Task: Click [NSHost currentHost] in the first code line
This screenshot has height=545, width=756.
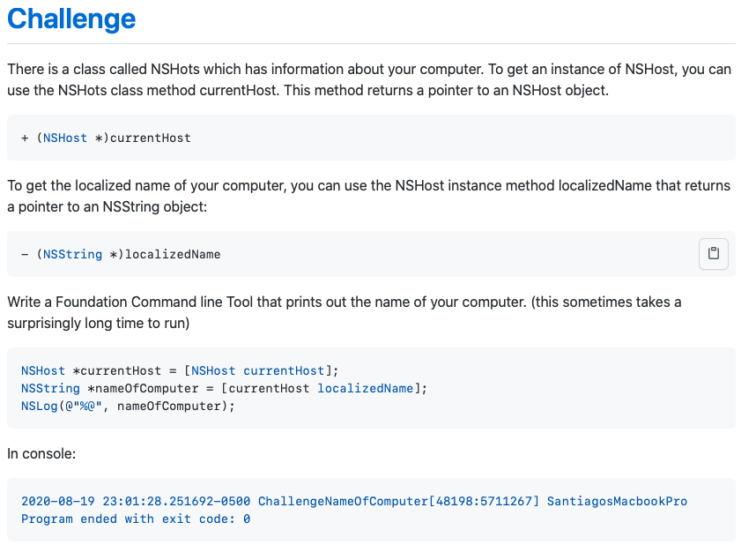Action: [258, 370]
